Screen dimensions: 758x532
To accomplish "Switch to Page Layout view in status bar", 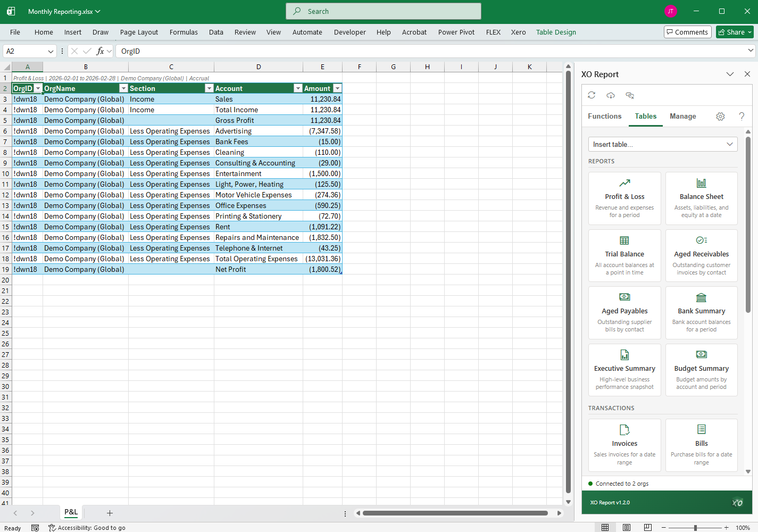I will (626, 527).
